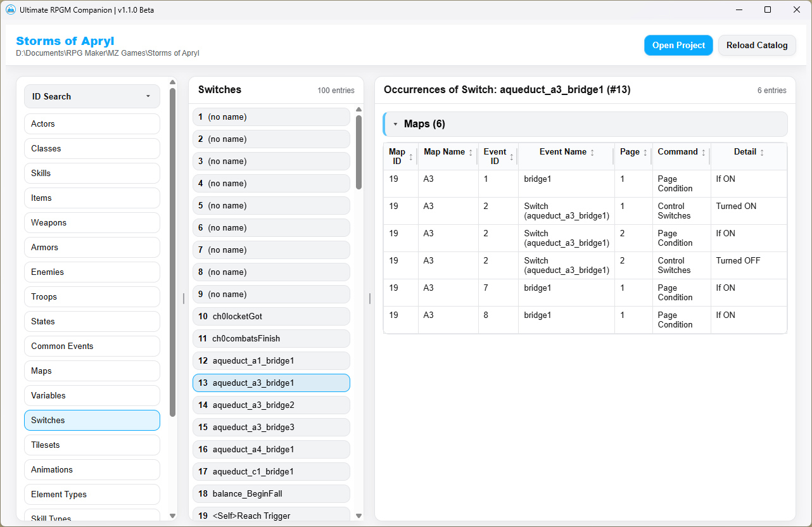Select switch 10 ch0locketGot

(271, 316)
